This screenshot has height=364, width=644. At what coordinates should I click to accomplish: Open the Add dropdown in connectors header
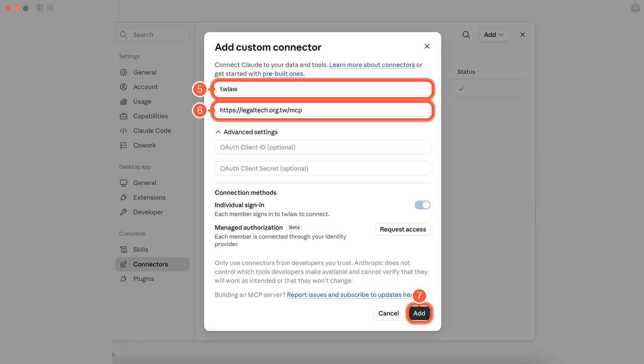[x=494, y=35]
